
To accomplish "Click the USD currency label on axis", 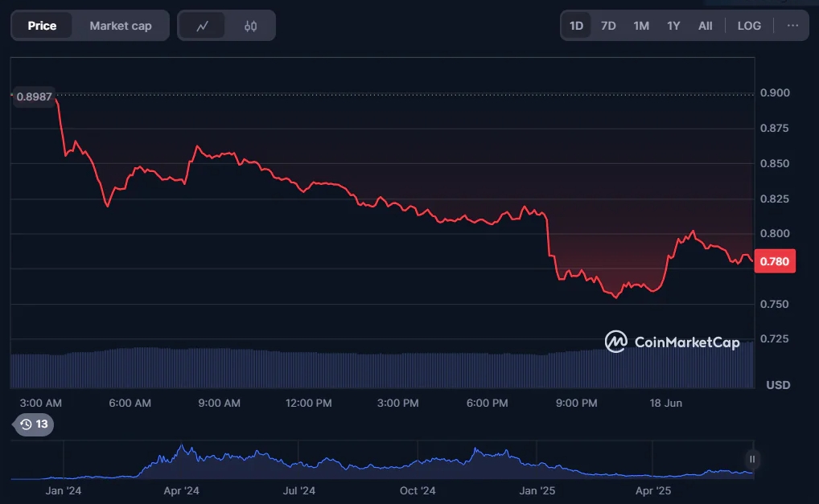I will 777,385.
